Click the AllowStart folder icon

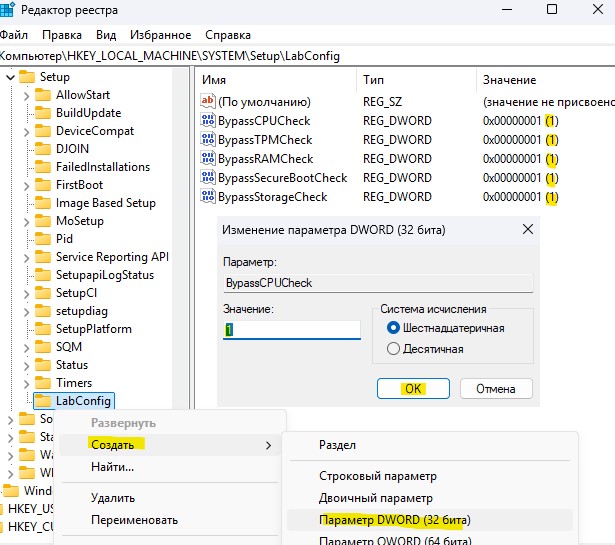(43, 94)
